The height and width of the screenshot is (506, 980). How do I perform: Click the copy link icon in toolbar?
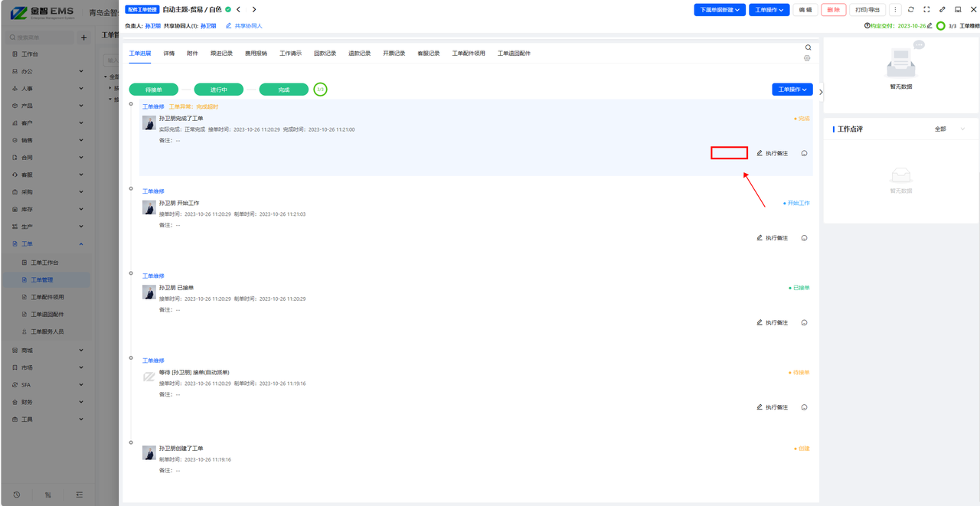click(x=942, y=10)
